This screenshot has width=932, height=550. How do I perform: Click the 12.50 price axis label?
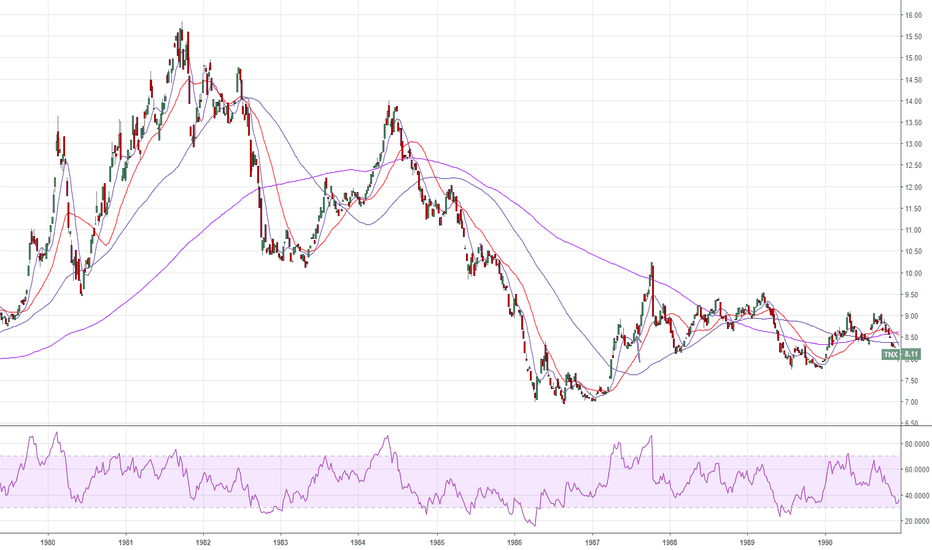[x=913, y=165]
